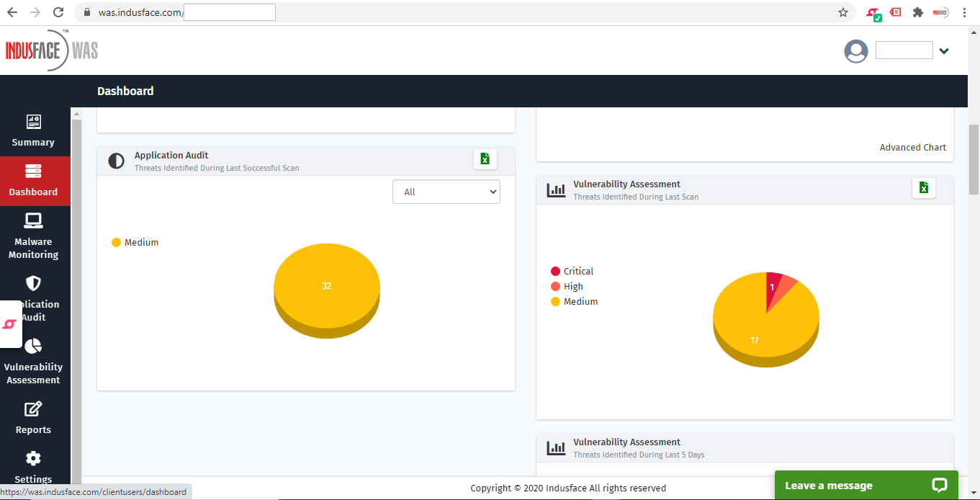Go to Vulnerability Assessment via sidebar icon
Screen dimensions: 980x500
(x=33, y=362)
